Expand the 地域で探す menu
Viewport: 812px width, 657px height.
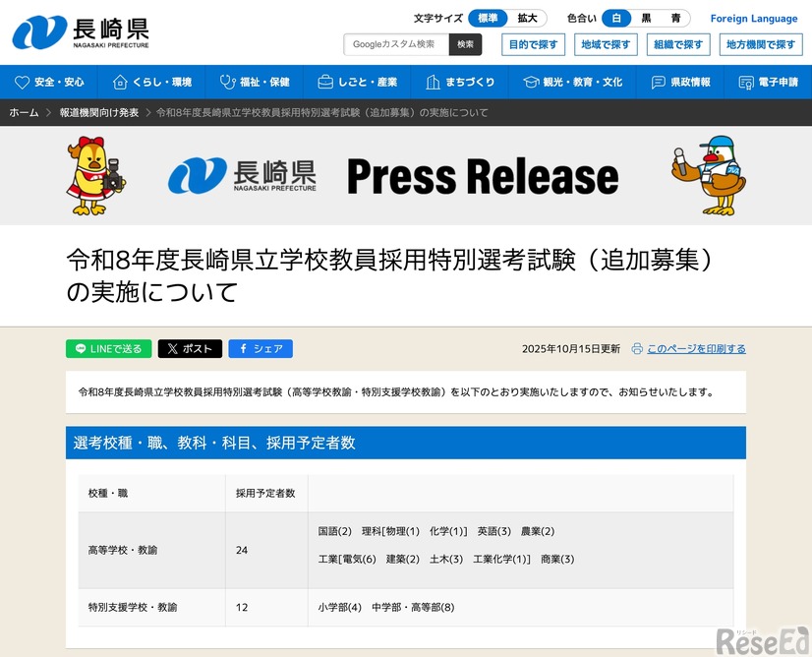[606, 44]
